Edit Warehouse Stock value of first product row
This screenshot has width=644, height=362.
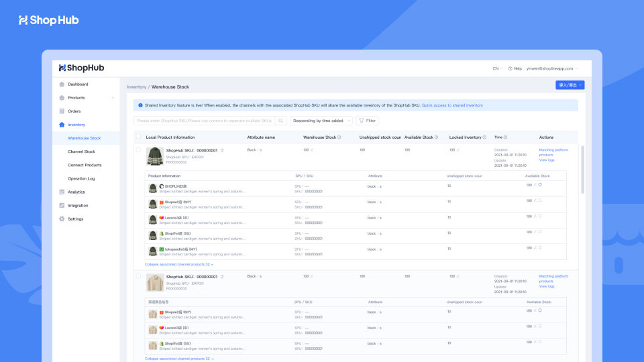[x=311, y=150]
